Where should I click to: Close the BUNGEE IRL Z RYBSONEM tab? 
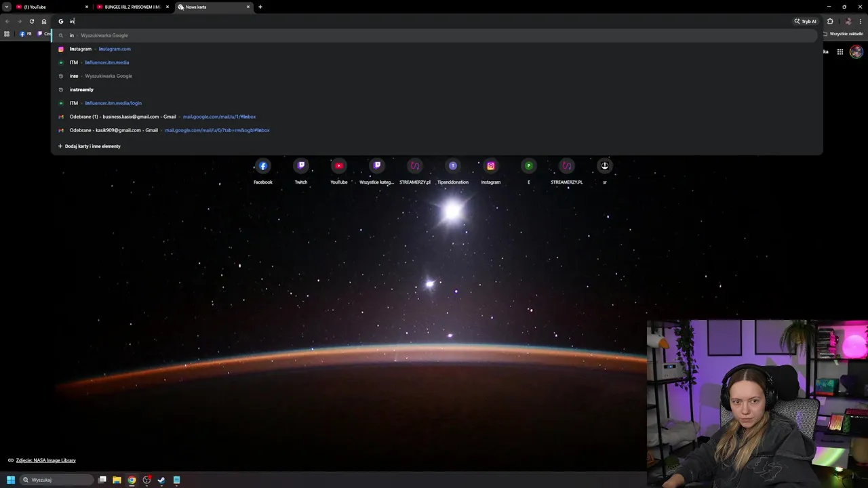point(167,7)
